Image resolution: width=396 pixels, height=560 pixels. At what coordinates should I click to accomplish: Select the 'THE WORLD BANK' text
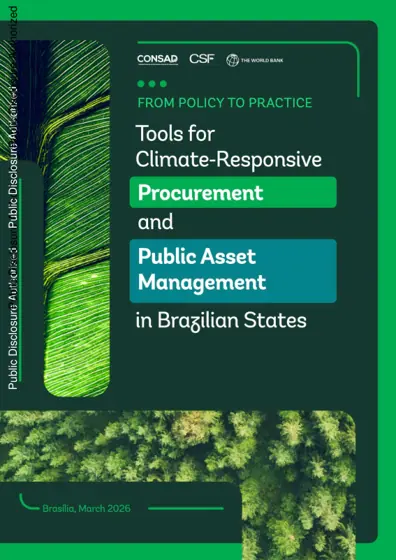point(262,61)
